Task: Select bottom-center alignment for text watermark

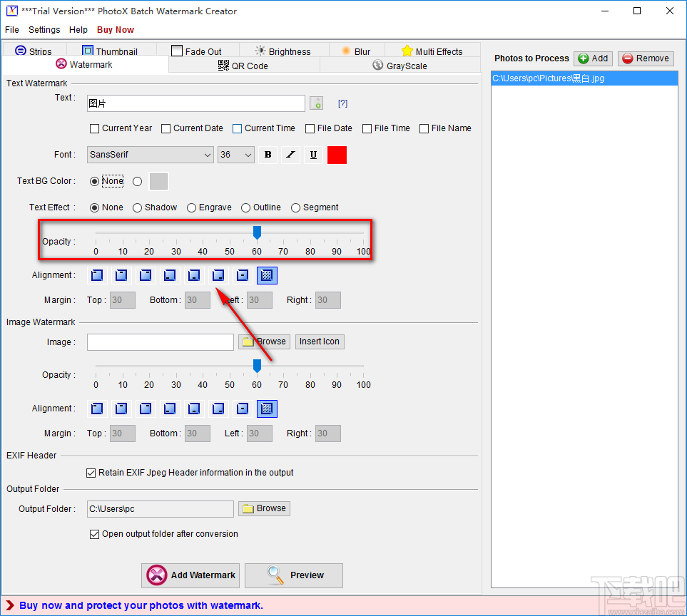Action: pyautogui.click(x=194, y=275)
